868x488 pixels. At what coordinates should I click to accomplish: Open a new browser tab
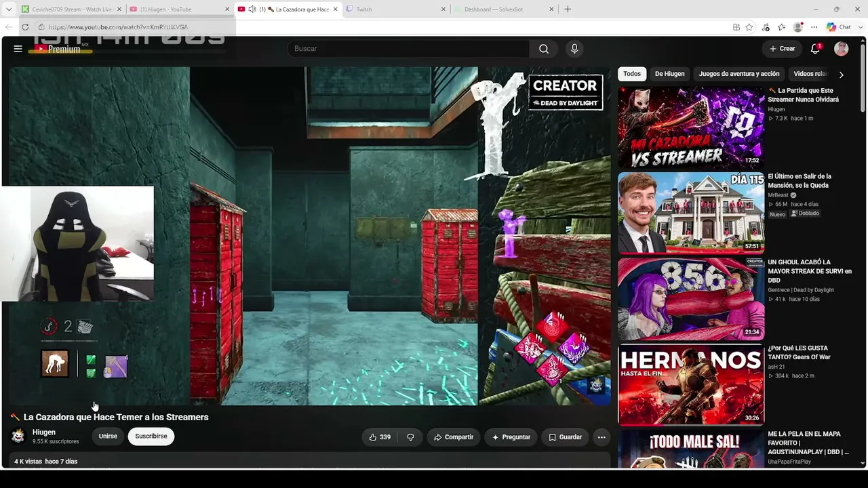(568, 9)
